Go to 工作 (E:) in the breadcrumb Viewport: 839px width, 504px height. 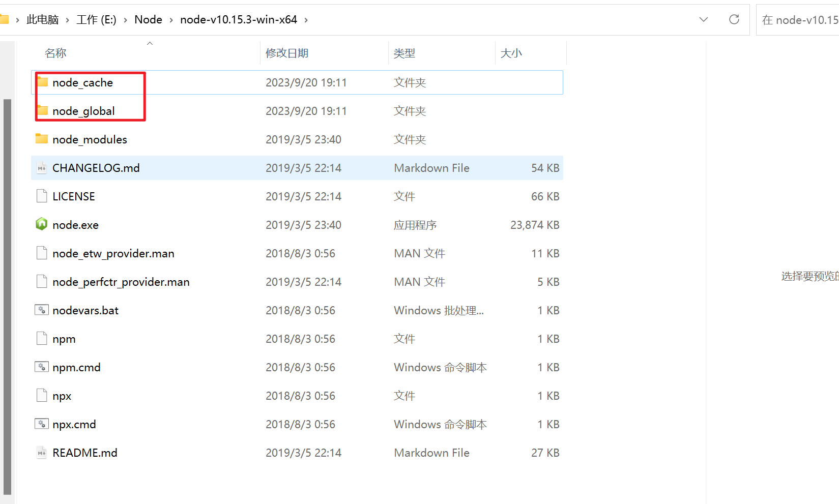[x=96, y=20]
